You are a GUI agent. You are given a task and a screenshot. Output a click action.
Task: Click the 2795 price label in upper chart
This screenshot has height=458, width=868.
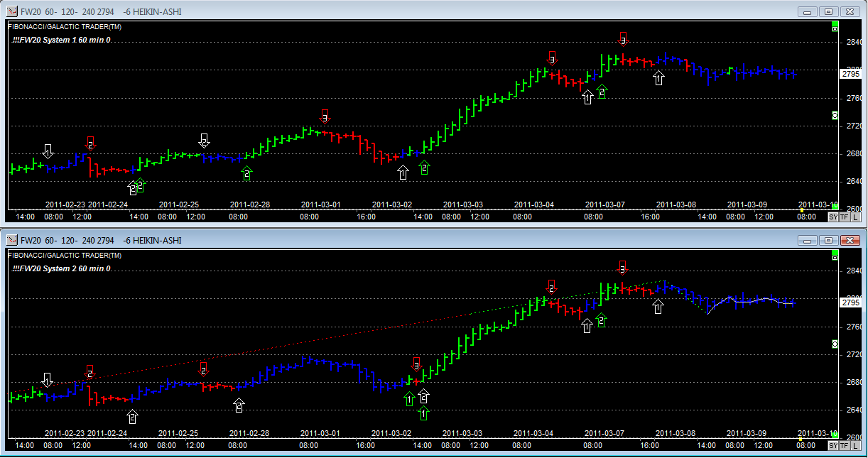point(850,74)
